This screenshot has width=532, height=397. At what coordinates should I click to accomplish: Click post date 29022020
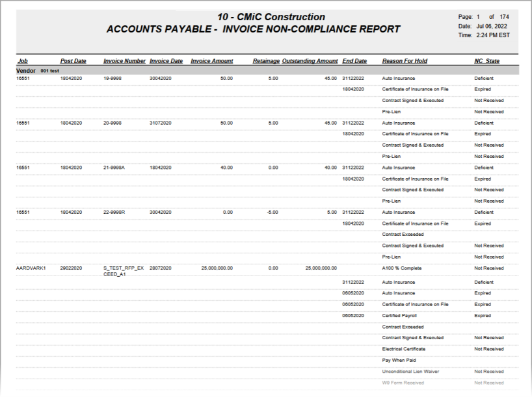coord(71,268)
